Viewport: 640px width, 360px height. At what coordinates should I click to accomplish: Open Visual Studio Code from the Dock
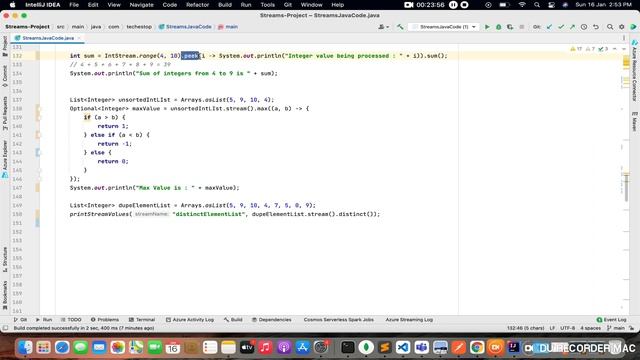tap(403, 347)
